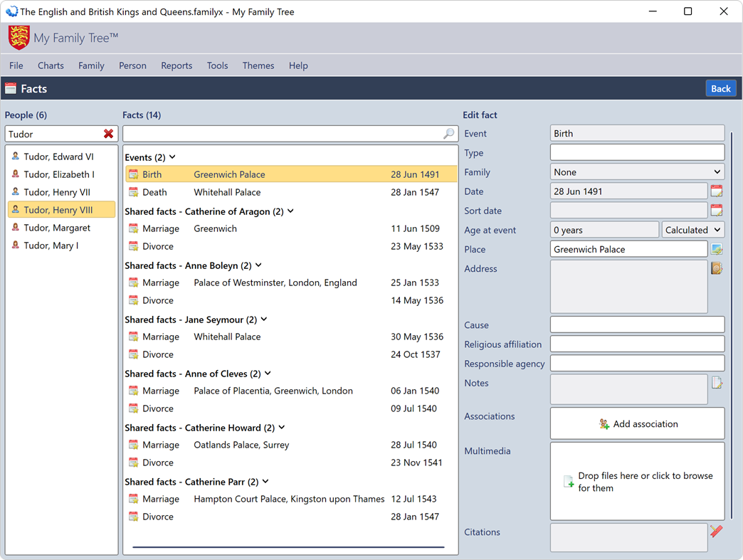
Task: Edit notes using the pencil icon
Action: [717, 382]
